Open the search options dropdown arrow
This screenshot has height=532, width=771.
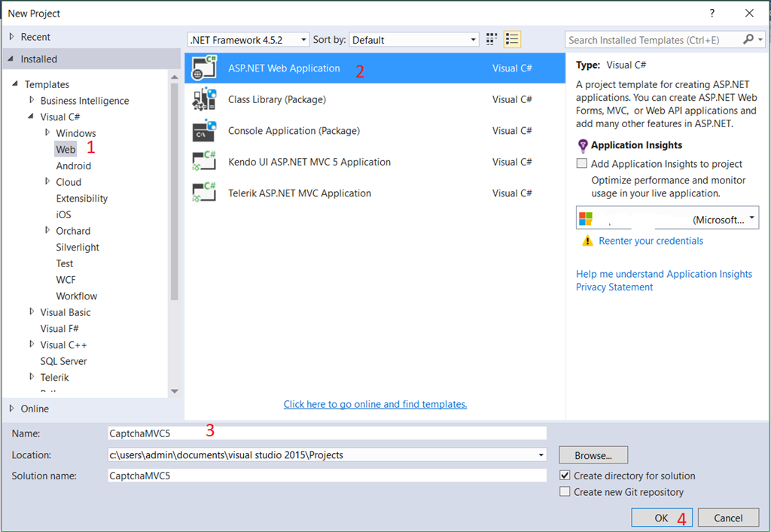point(760,39)
